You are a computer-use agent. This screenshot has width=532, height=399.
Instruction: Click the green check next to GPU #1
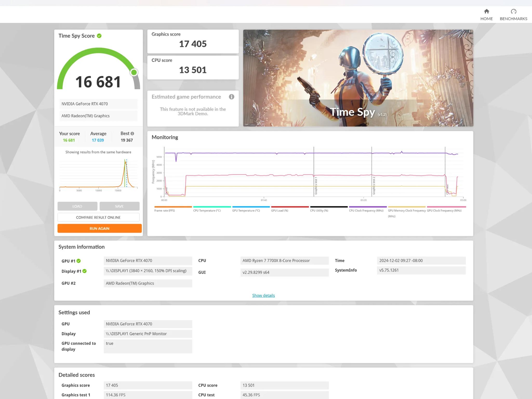(79, 261)
